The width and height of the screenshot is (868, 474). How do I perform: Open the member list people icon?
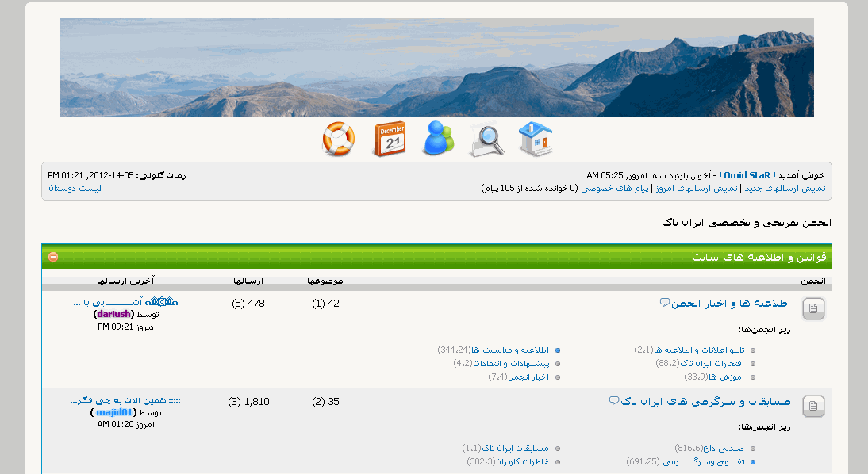439,138
